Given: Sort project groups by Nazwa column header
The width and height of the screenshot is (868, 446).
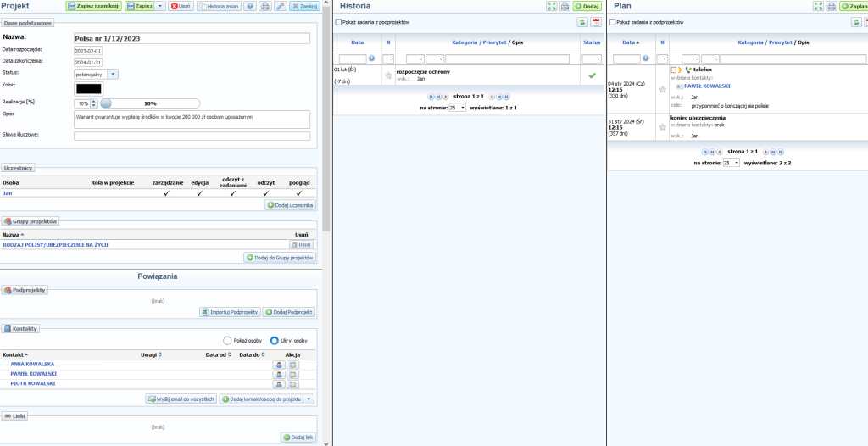Looking at the screenshot, I should pos(14,235).
